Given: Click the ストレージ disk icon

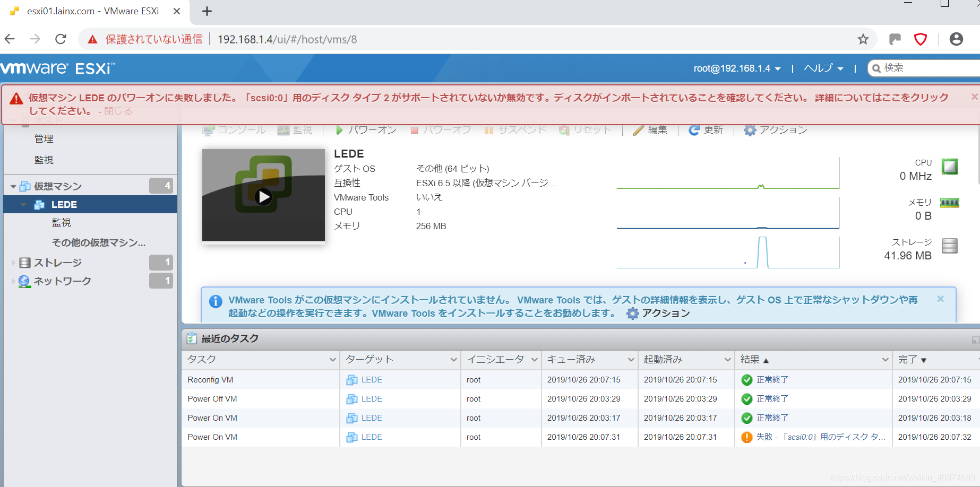Looking at the screenshot, I should click(950, 246).
